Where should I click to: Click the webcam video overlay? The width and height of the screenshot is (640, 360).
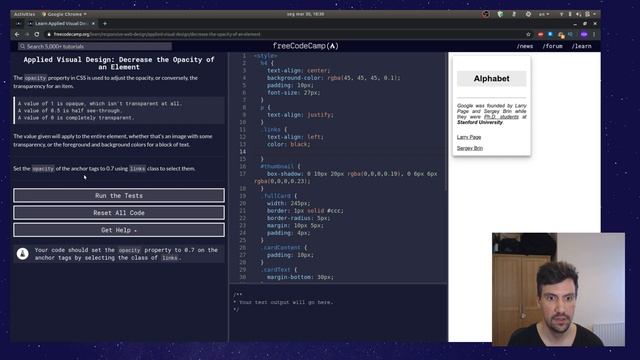[558, 289]
